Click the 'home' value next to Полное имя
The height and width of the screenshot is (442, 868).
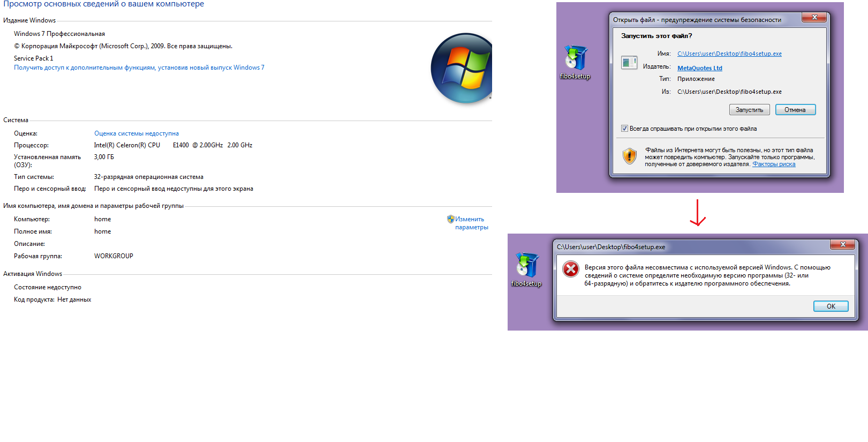103,231
